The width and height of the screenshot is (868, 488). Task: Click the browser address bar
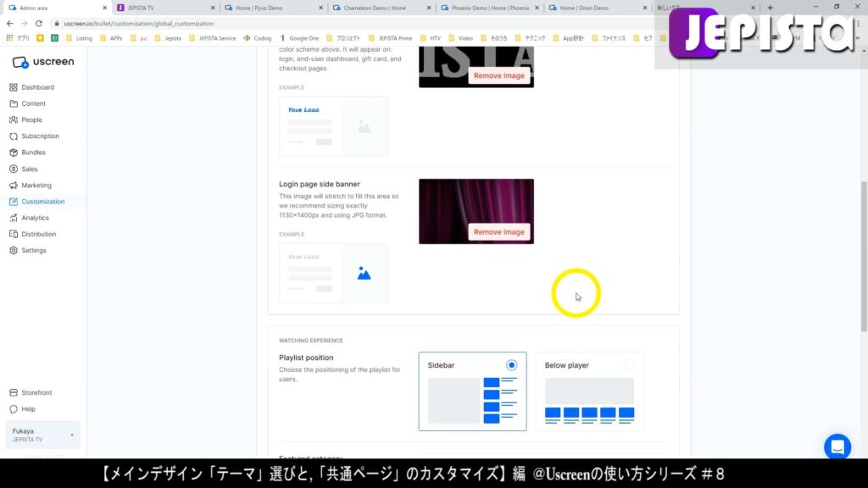[x=354, y=24]
